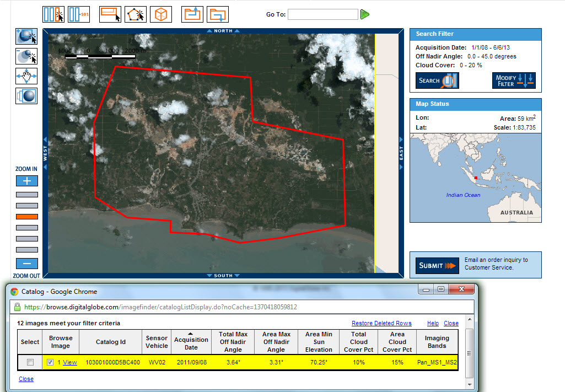Pan the map north using the NORTH arrow
Screen dimensions: 565x392
(223, 31)
